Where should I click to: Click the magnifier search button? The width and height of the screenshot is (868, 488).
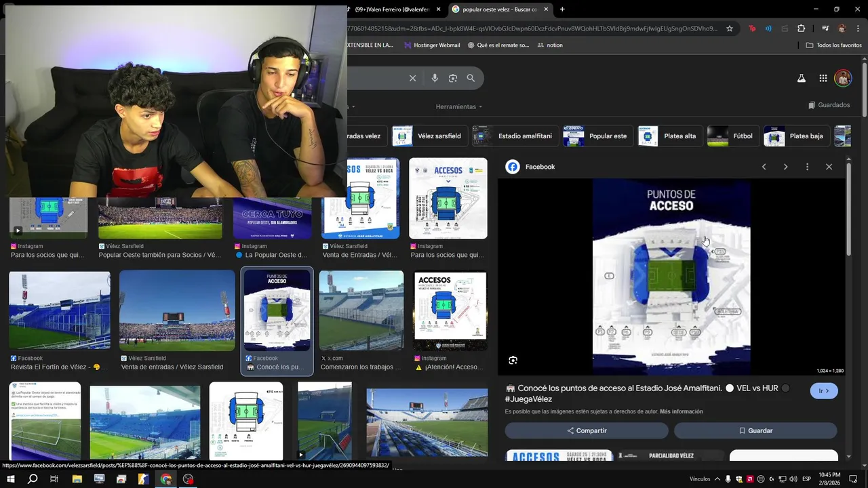coord(471,78)
